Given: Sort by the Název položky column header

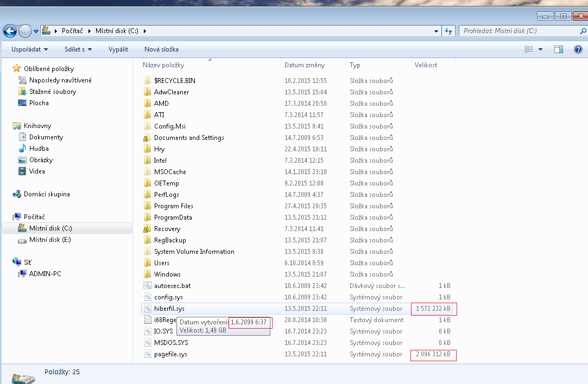Looking at the screenshot, I should pyautogui.click(x=163, y=65).
